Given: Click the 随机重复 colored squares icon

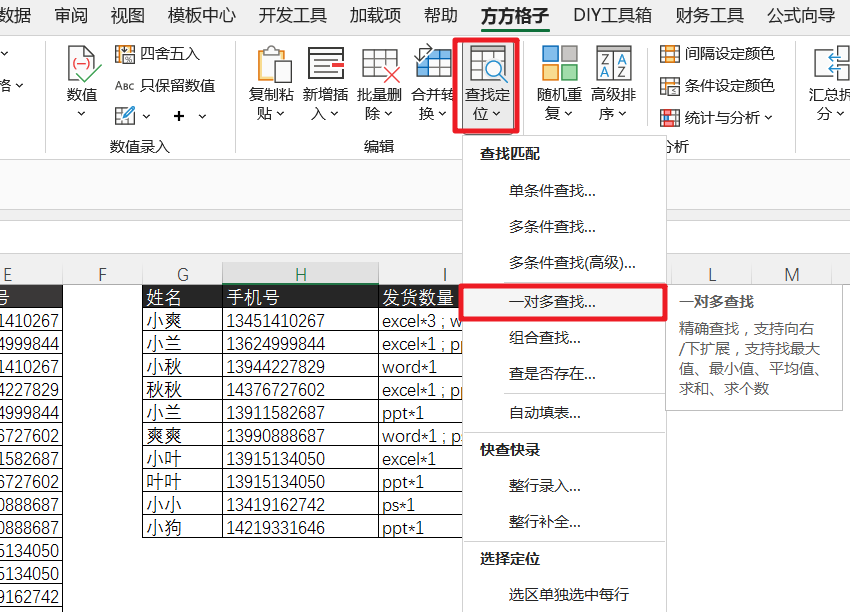Looking at the screenshot, I should [x=559, y=64].
